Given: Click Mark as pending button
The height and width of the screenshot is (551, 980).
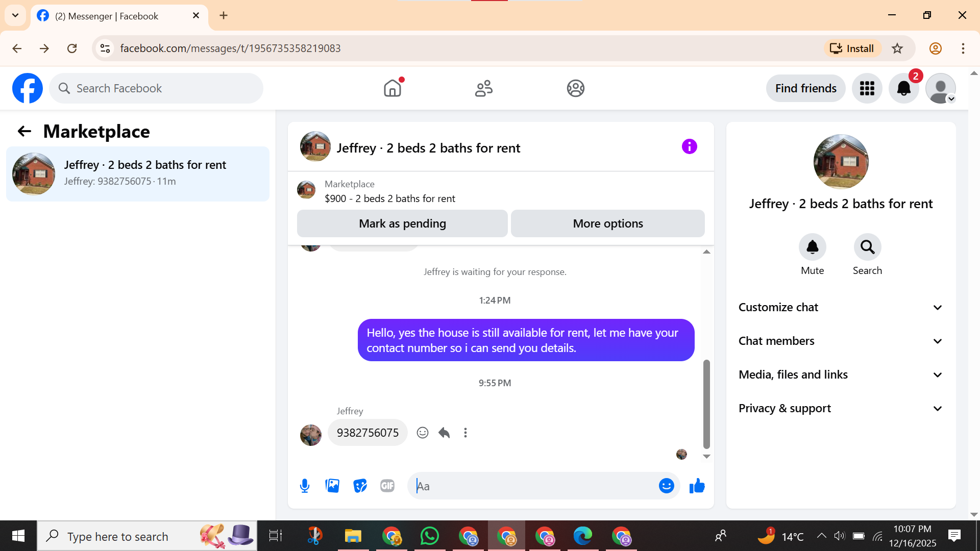Looking at the screenshot, I should (402, 223).
